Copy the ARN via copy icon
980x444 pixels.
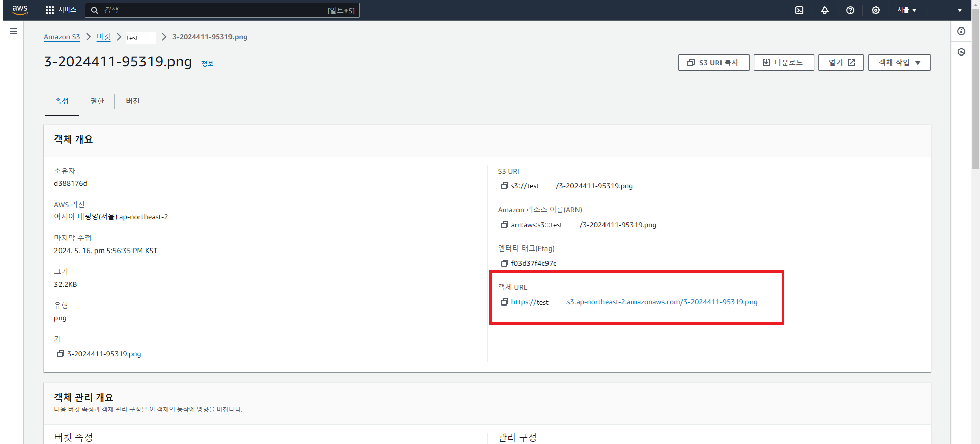click(505, 225)
